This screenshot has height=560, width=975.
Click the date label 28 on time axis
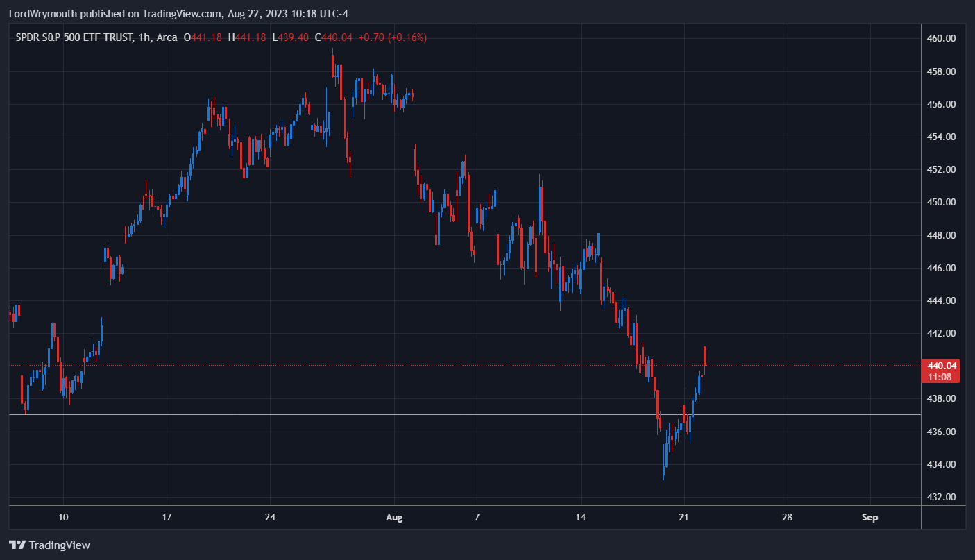[x=787, y=517]
